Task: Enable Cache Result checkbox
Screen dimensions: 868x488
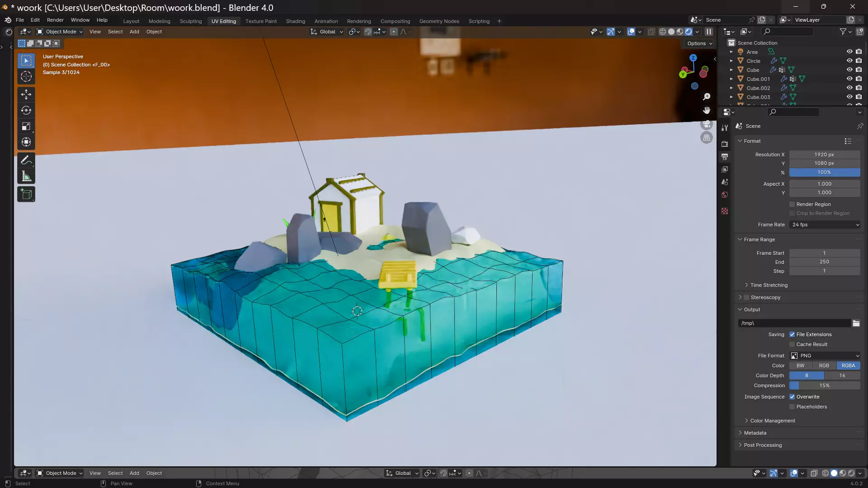Action: click(x=792, y=344)
